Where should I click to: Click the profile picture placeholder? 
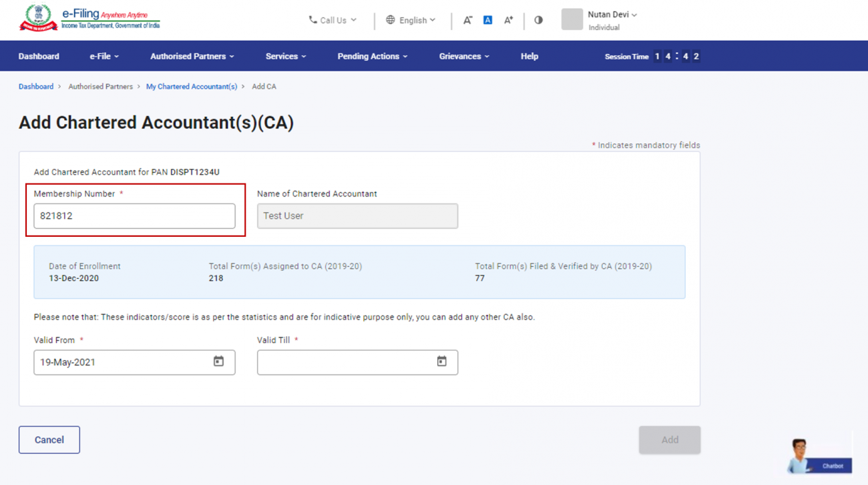click(x=572, y=19)
